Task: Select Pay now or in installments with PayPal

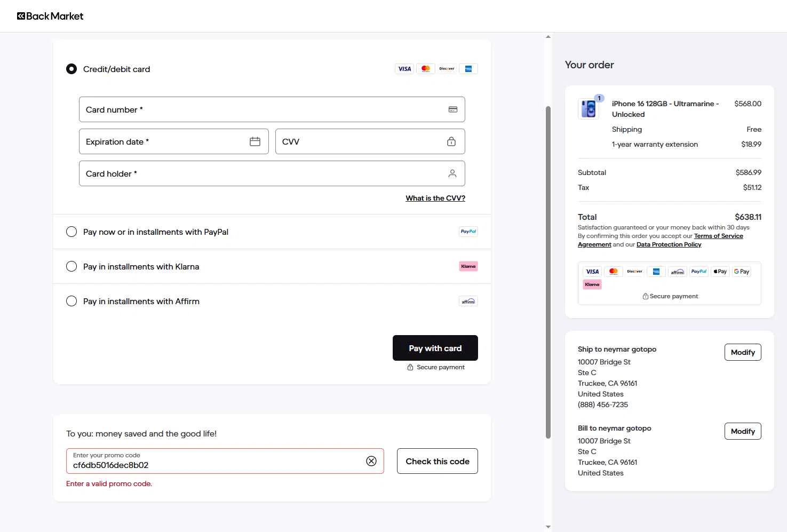Action: point(71,232)
